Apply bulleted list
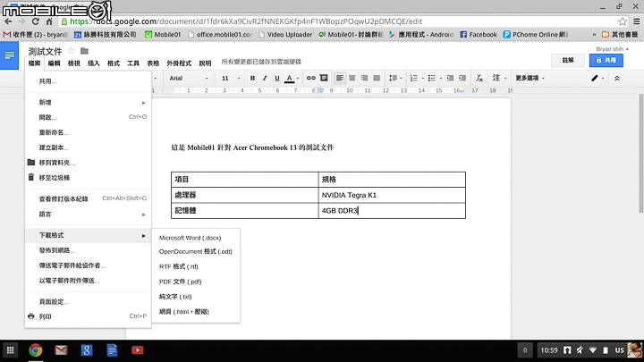 coord(434,78)
